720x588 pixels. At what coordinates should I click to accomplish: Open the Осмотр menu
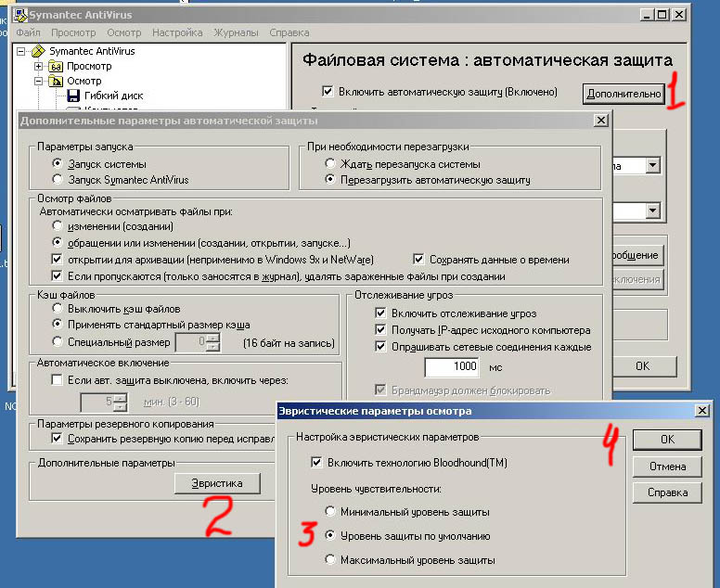124,32
